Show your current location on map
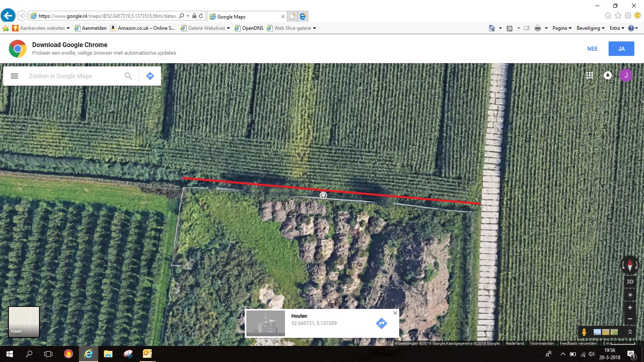 click(630, 295)
